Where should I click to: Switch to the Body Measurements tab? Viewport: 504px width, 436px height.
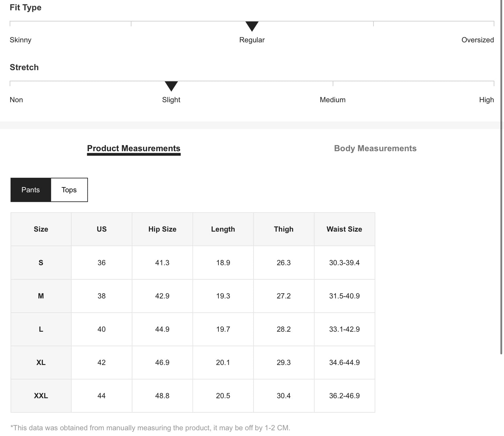375,148
